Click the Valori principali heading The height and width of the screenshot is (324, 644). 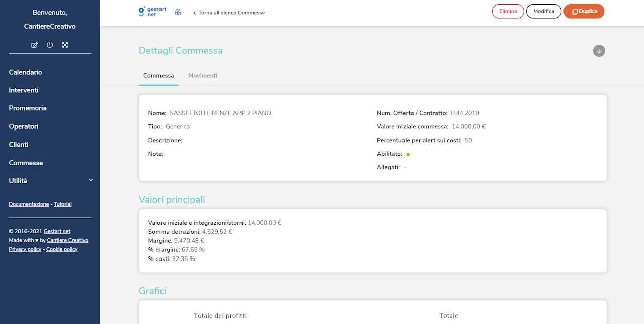172,200
